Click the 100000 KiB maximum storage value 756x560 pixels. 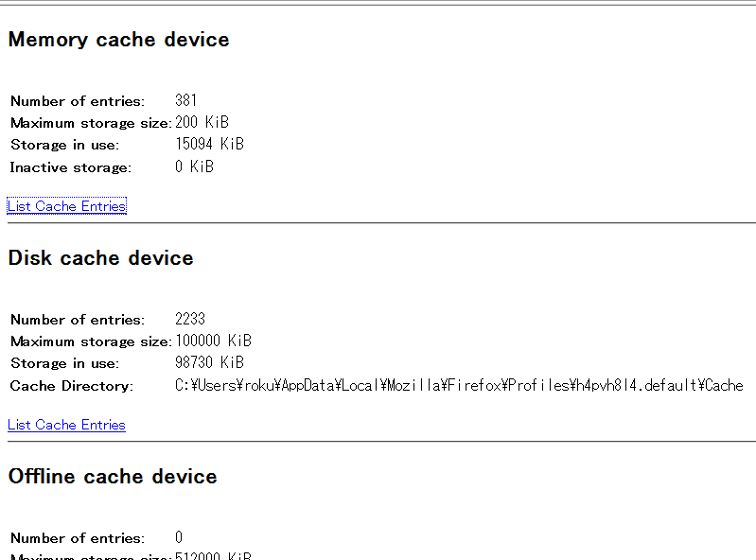tap(213, 341)
